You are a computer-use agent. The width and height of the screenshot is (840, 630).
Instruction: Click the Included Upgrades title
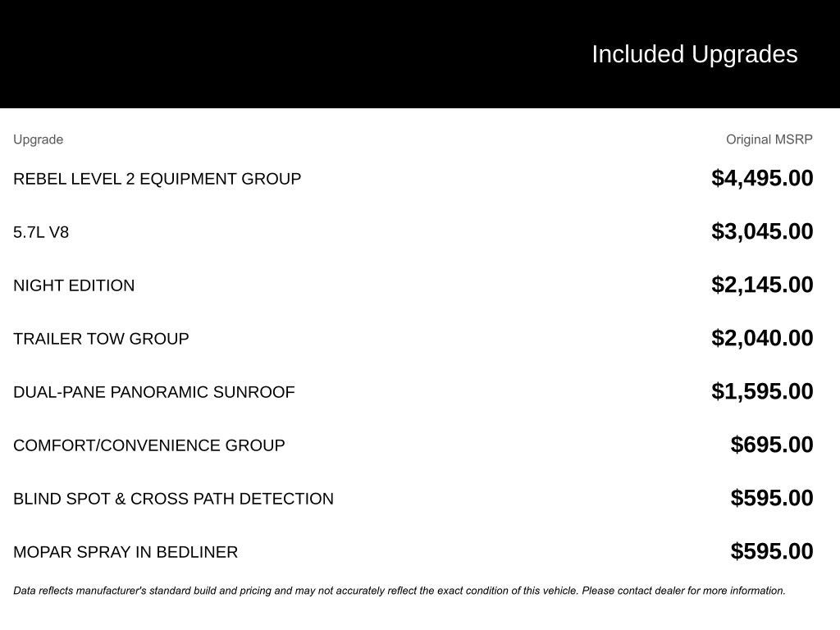pyautogui.click(x=694, y=54)
